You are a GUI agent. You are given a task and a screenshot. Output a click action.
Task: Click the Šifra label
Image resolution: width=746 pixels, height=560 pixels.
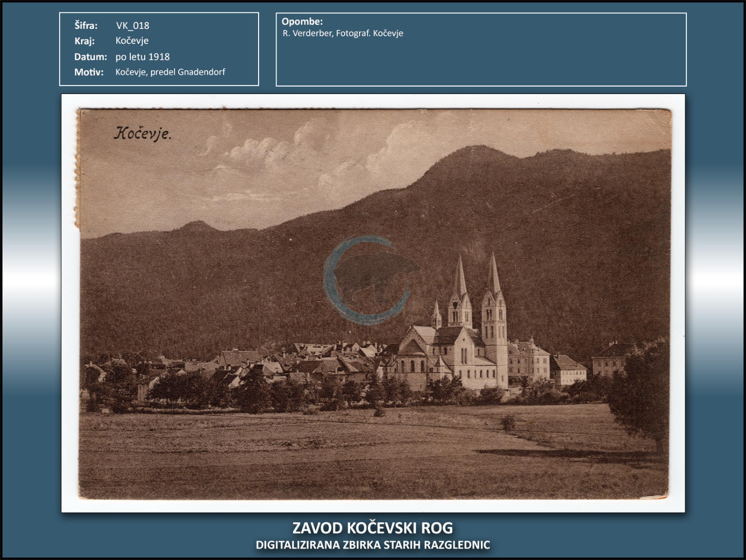pyautogui.click(x=86, y=25)
